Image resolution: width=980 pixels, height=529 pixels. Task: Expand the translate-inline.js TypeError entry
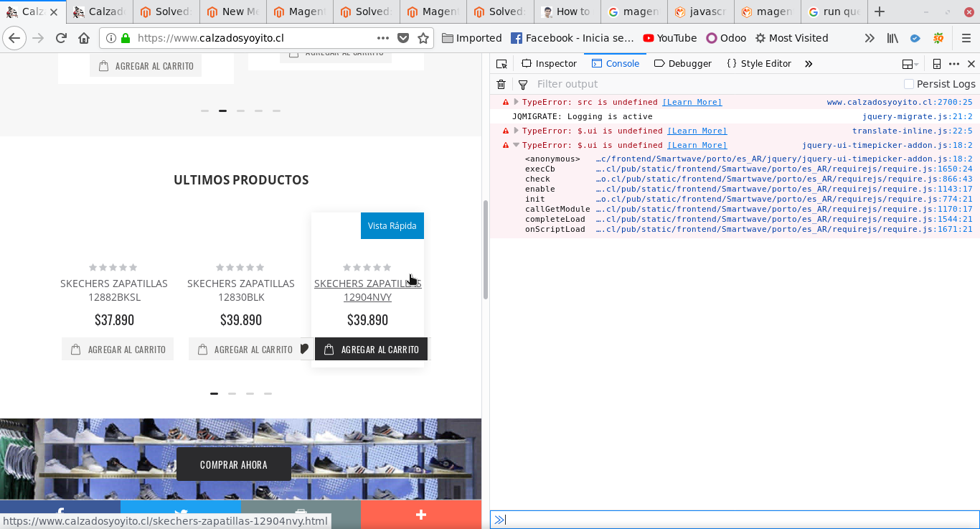point(516,131)
